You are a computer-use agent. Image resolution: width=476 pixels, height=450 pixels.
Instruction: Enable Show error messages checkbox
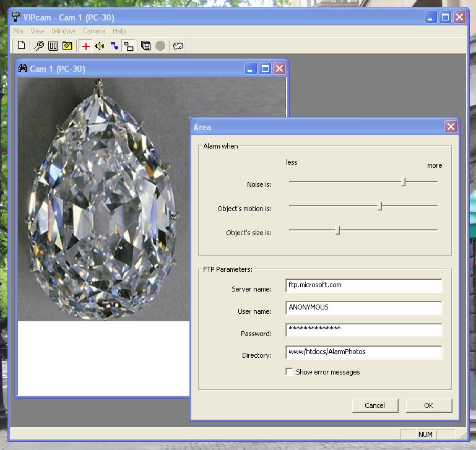click(289, 372)
